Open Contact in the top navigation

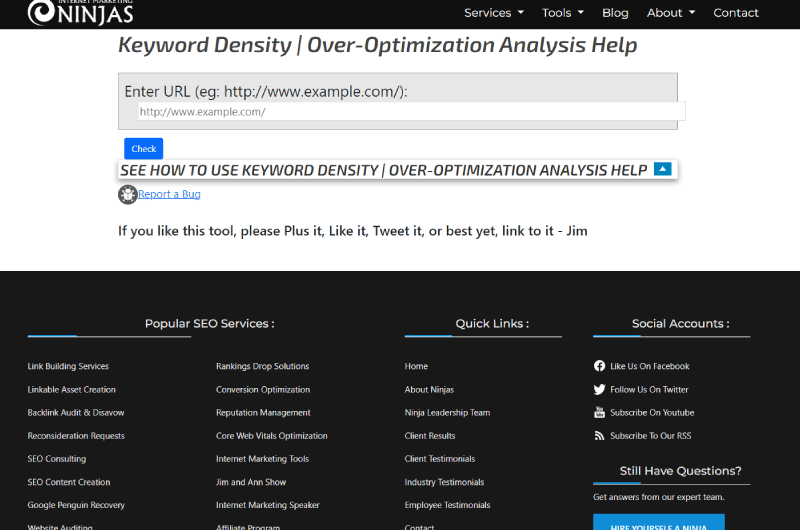point(736,13)
